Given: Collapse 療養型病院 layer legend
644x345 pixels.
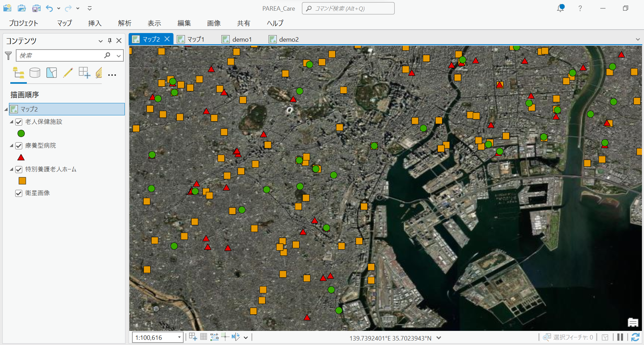Looking at the screenshot, I should (x=11, y=146).
